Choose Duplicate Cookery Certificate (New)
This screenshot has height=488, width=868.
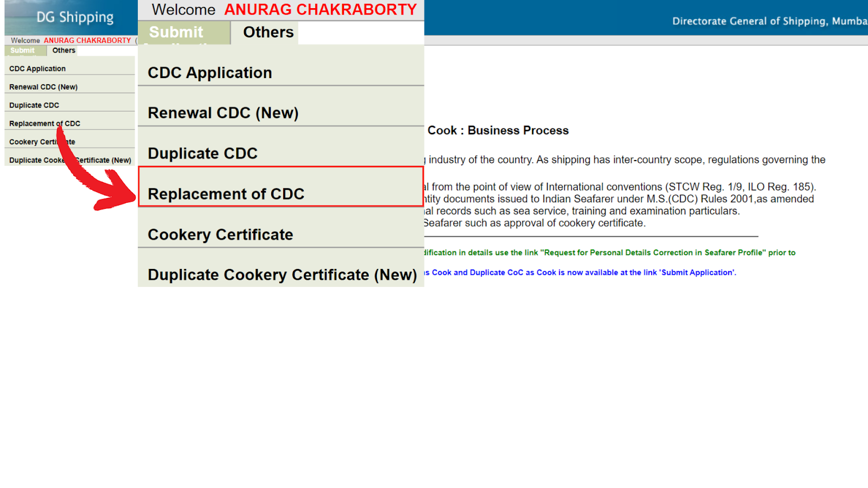pos(70,160)
